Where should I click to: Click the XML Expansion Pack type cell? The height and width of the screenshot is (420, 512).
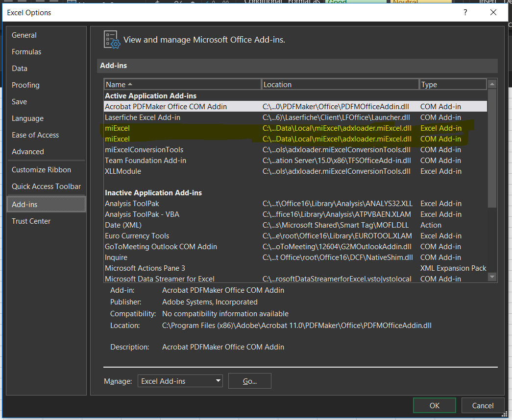tap(453, 268)
